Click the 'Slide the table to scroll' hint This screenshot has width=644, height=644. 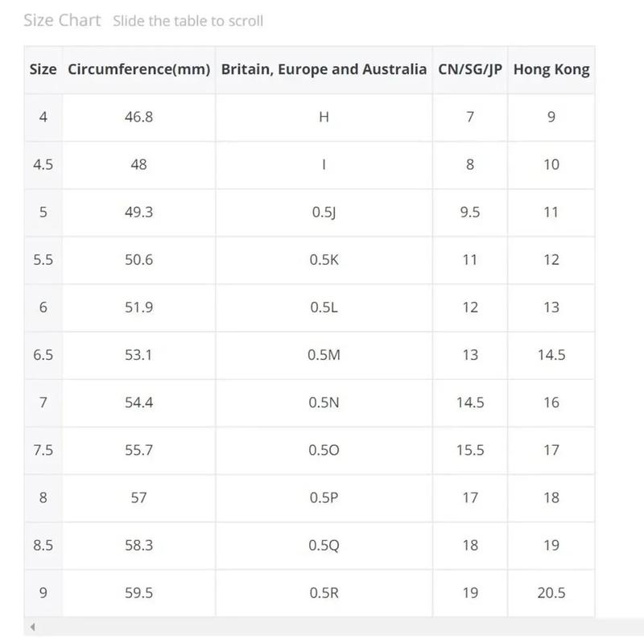(x=188, y=21)
